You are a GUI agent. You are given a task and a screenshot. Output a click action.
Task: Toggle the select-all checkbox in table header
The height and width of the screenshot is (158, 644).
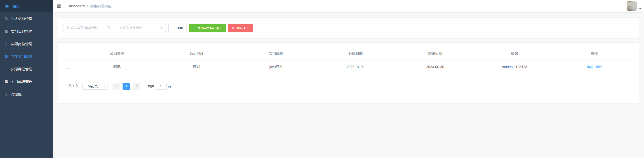[x=67, y=54]
